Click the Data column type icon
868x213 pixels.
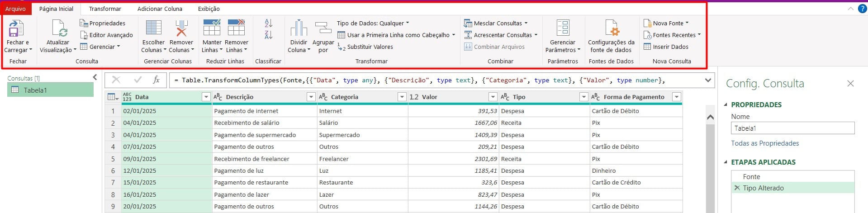click(127, 97)
